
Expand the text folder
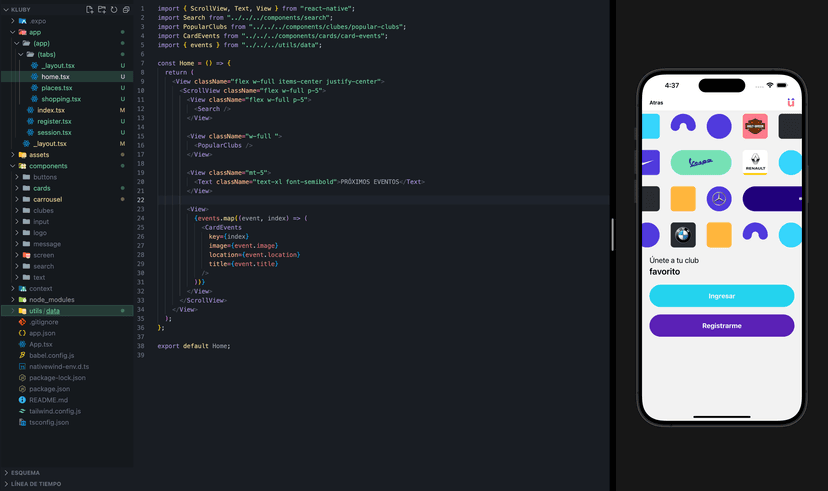[x=17, y=277]
